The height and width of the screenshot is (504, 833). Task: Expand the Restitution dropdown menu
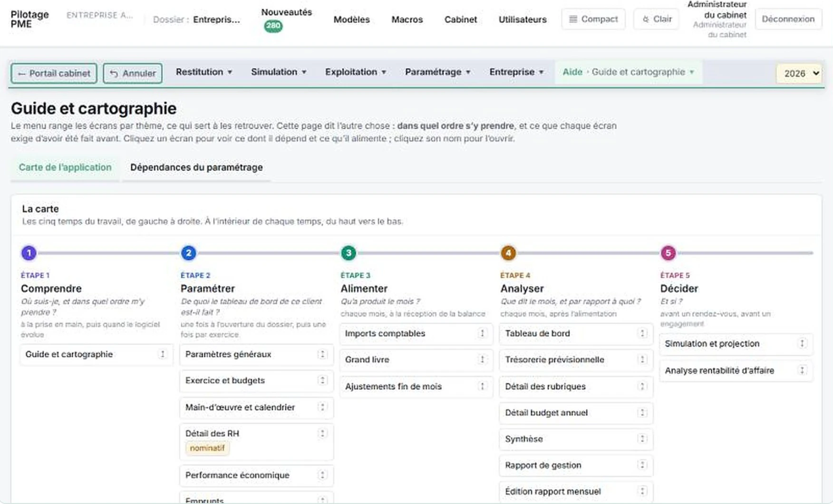[204, 72]
